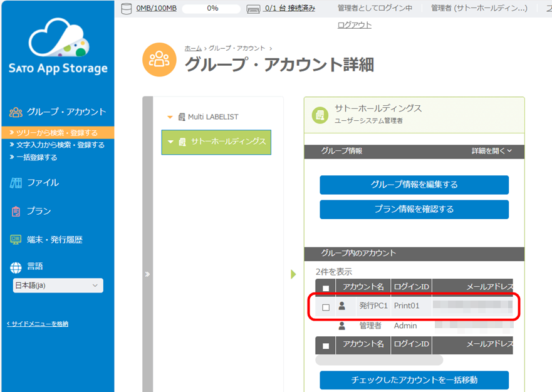Image resolution: width=552 pixels, height=392 pixels.
Task: Click the アカウント名 column header in the lower table
Action: (363, 344)
